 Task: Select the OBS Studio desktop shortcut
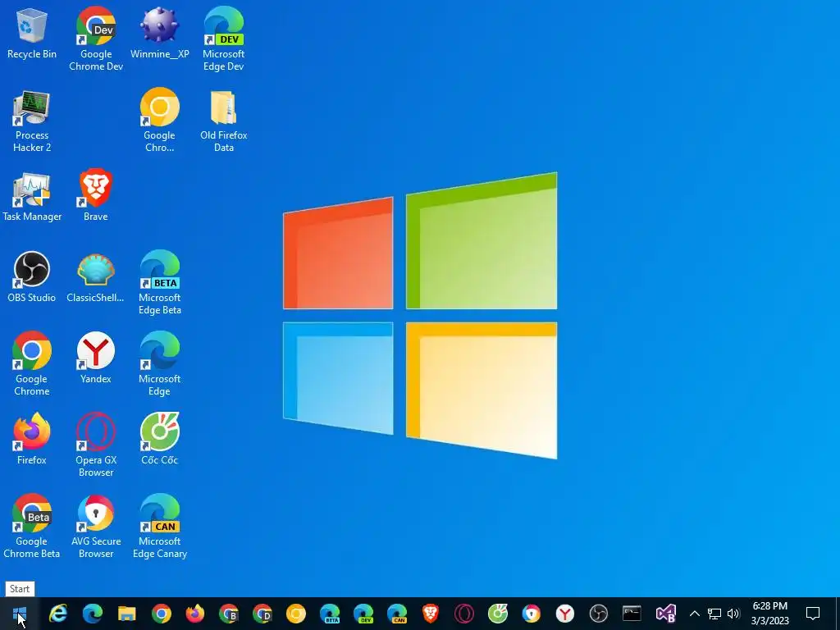point(32,277)
